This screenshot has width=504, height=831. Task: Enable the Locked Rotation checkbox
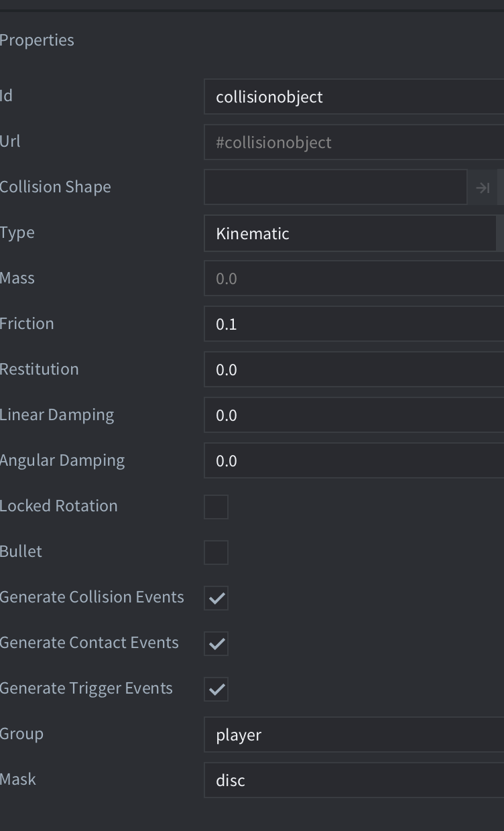point(216,507)
